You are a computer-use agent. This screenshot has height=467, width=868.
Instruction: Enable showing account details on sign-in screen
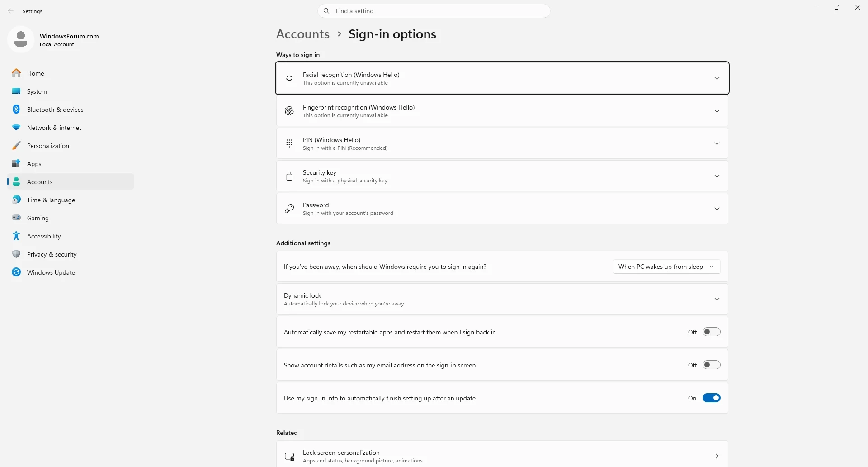712,365
